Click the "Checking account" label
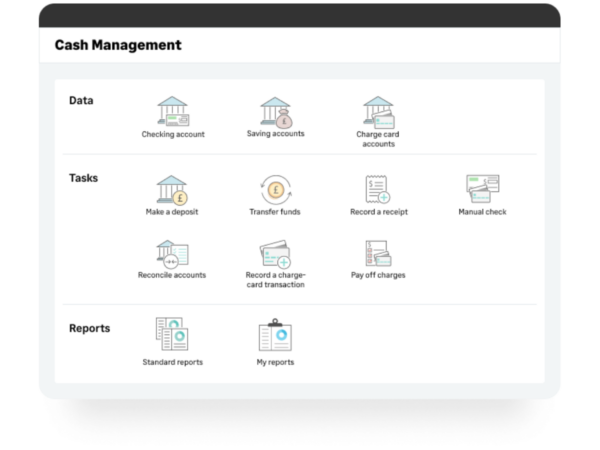This screenshot has height=450, width=600. 173,134
